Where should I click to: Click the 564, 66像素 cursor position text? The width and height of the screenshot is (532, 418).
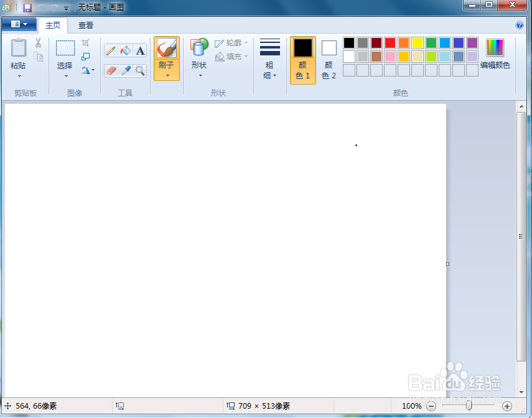pos(36,406)
